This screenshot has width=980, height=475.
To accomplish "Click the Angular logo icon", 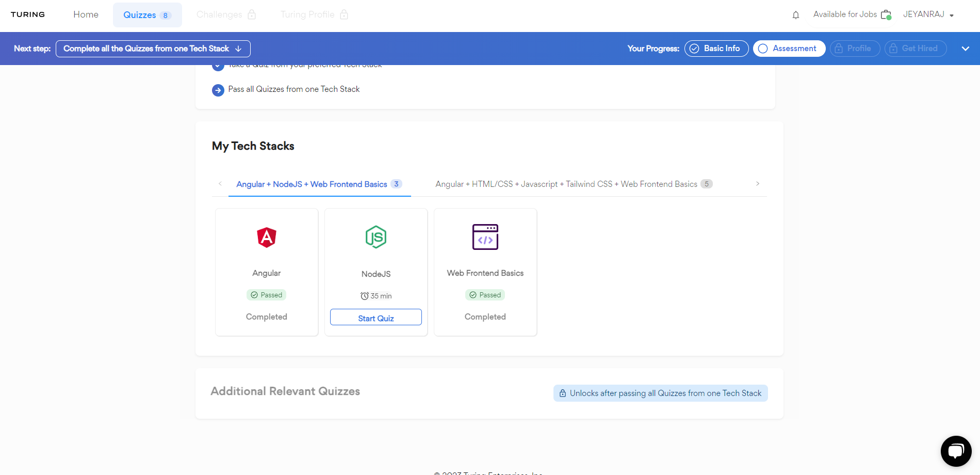I will (x=267, y=237).
